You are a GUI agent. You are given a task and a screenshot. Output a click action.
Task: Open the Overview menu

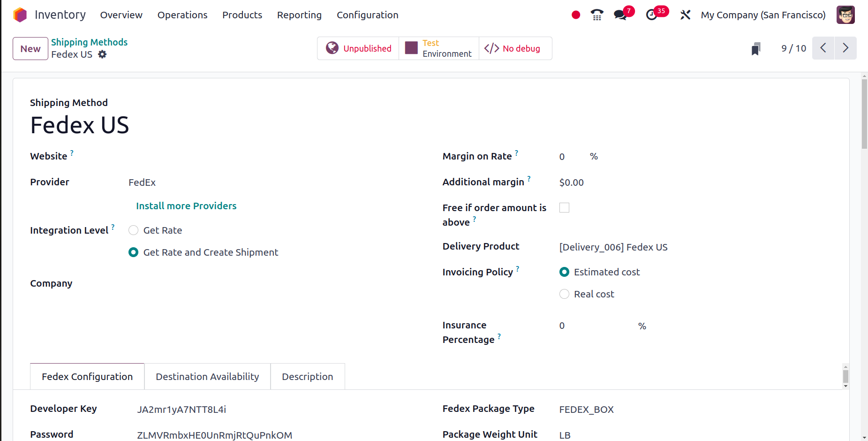pos(121,15)
